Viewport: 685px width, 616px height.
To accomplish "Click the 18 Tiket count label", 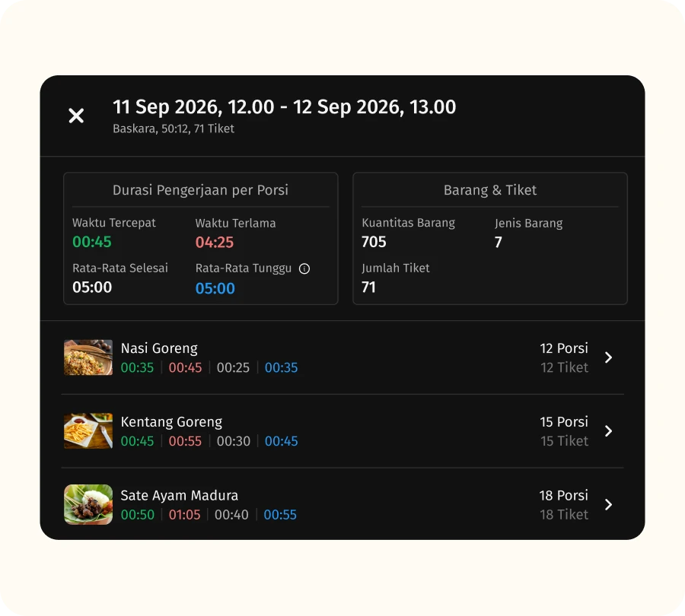I will click(x=564, y=515).
